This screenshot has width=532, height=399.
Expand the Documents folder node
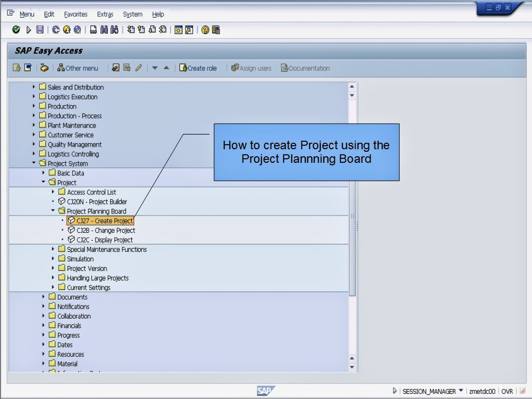click(x=44, y=297)
